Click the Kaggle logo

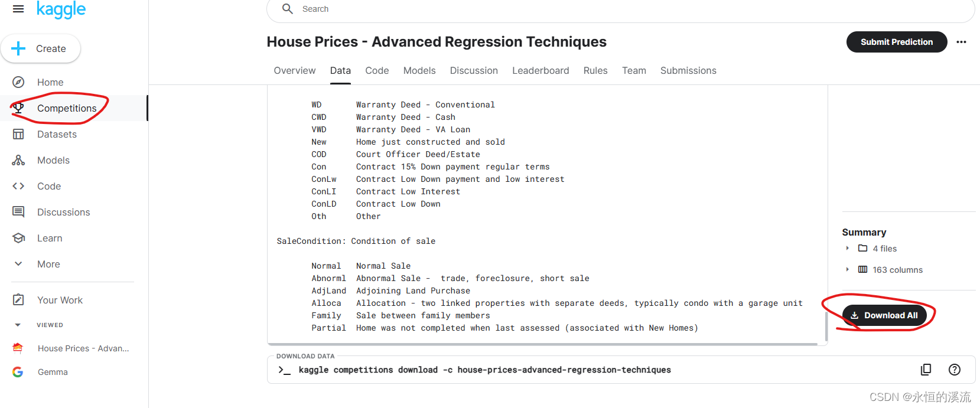(x=61, y=9)
